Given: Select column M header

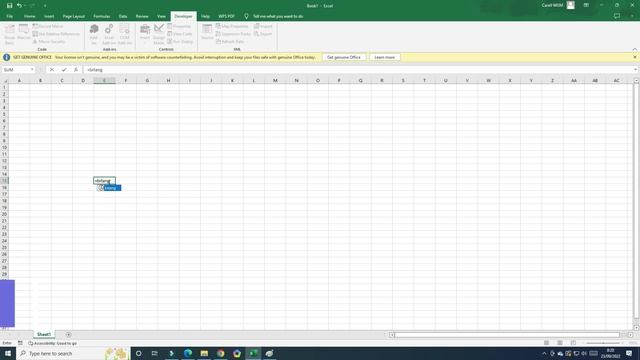Looking at the screenshot, I should [x=275, y=80].
